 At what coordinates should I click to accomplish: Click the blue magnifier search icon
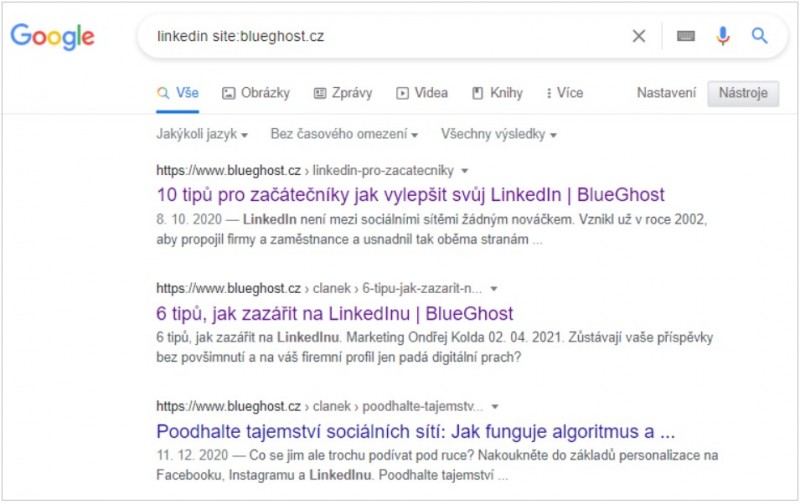tap(759, 37)
